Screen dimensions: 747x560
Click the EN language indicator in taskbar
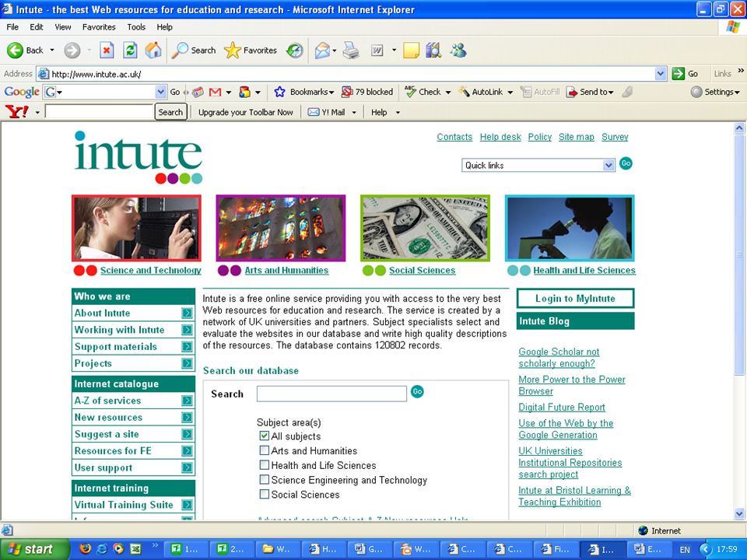click(x=685, y=550)
